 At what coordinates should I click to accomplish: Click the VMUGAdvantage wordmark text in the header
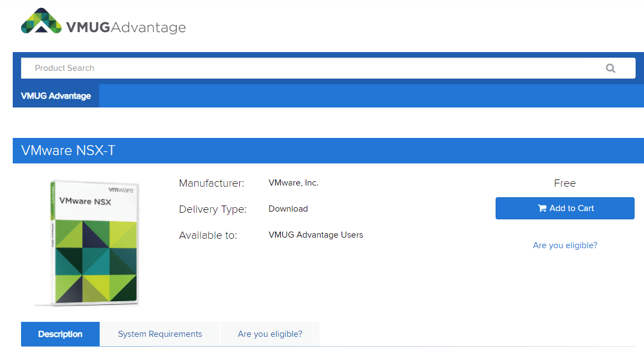[126, 27]
